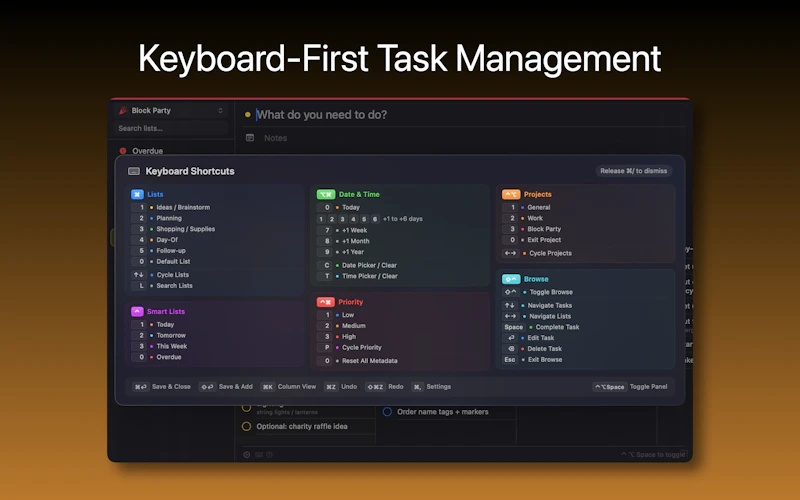Image resolution: width=800 pixels, height=500 pixels.
Task: Click the yellow priority dot beside task input
Action: pos(247,115)
